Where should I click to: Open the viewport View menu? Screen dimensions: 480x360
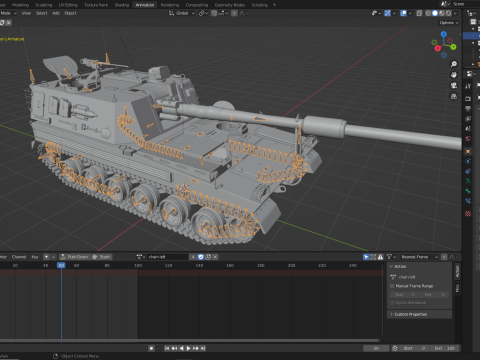point(26,13)
